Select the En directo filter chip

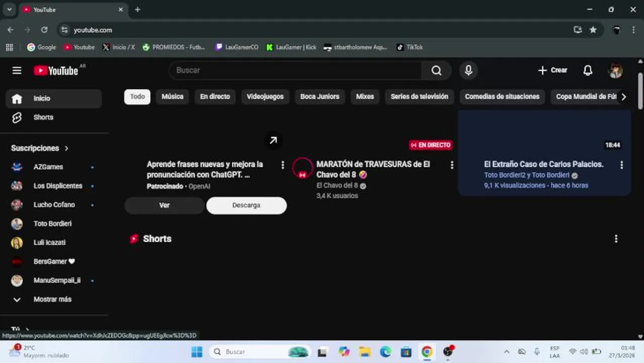tap(215, 97)
